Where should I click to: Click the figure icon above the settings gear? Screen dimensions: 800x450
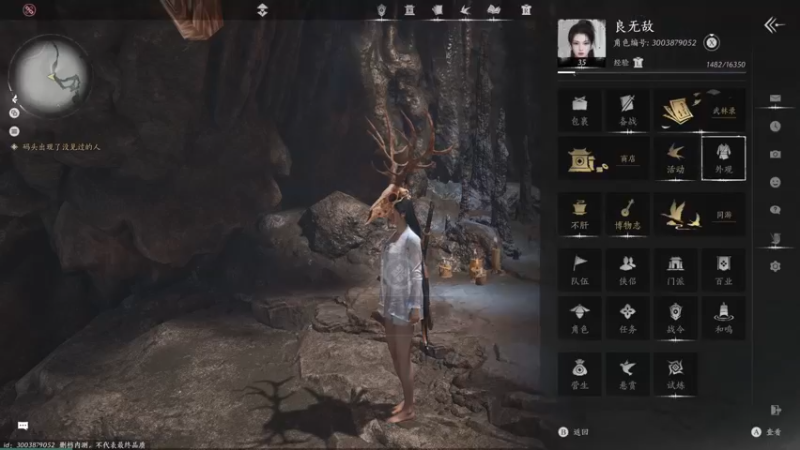click(775, 238)
